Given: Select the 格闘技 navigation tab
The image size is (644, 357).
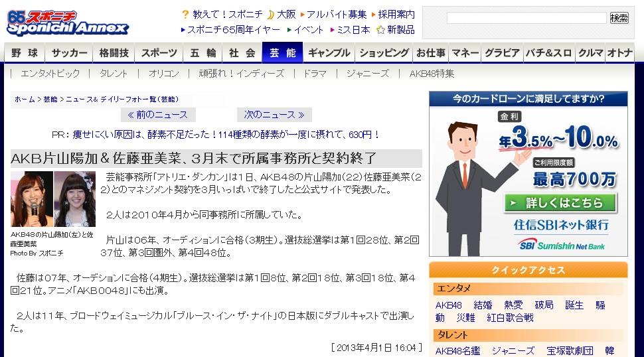Looking at the screenshot, I should 114,53.
